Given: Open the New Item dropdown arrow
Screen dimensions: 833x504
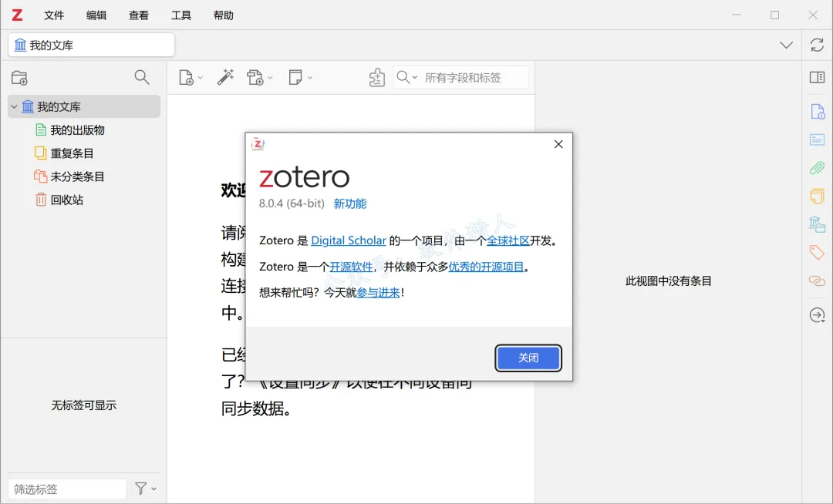Looking at the screenshot, I should 201,78.
